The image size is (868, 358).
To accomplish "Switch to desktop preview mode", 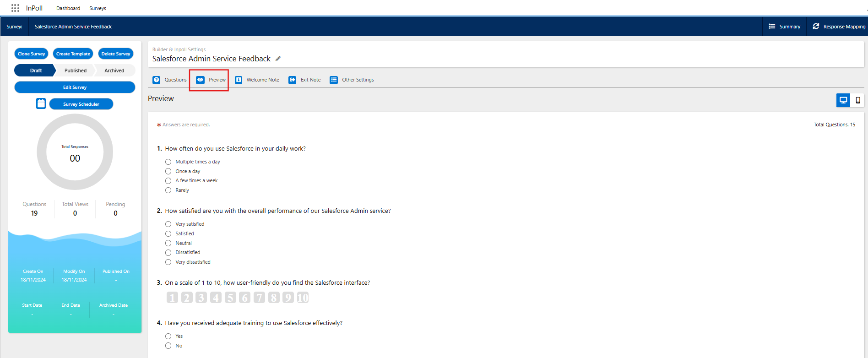I will [x=843, y=100].
